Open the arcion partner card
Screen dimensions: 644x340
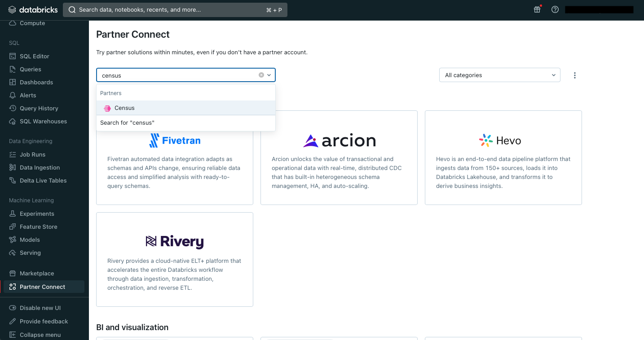[339, 157]
